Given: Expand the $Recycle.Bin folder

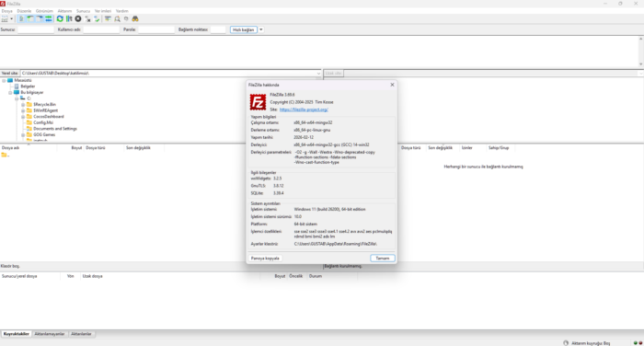Looking at the screenshot, I should (x=23, y=105).
